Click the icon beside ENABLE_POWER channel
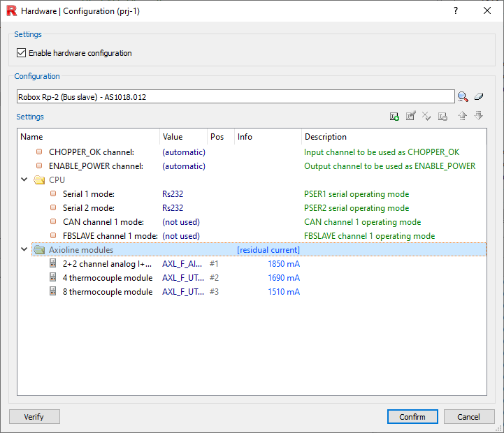The width and height of the screenshot is (504, 433). (39, 166)
